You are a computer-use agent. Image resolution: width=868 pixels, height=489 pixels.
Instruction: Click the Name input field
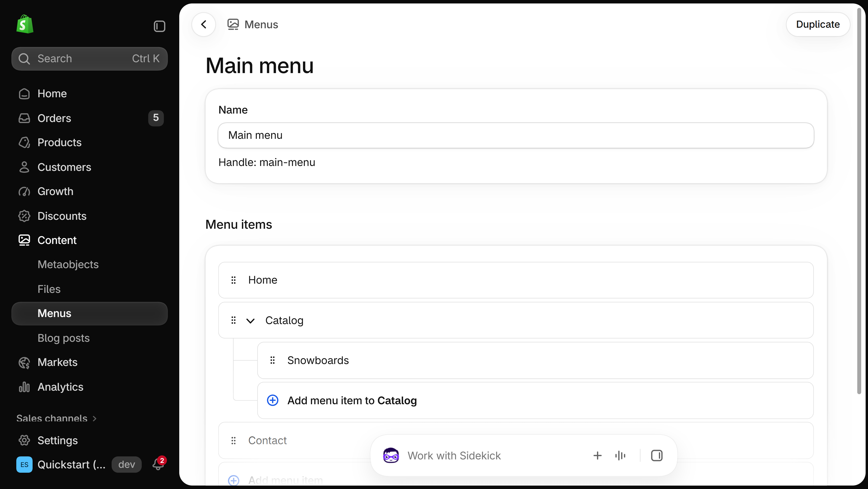516,135
